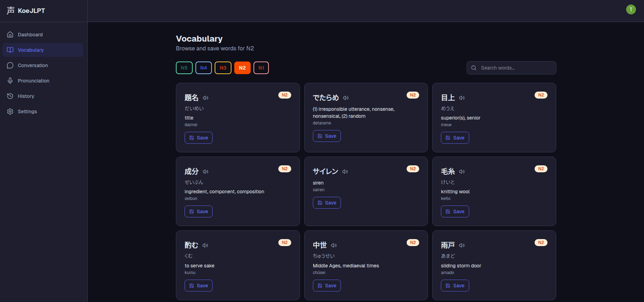Click the N2 badge on サイレン card

(x=413, y=169)
